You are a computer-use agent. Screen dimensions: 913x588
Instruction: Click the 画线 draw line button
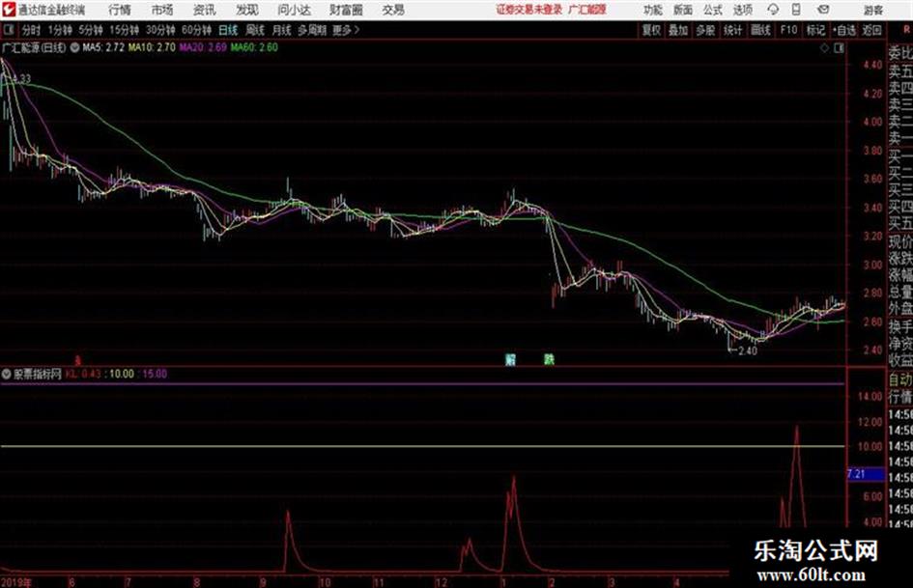tap(760, 30)
